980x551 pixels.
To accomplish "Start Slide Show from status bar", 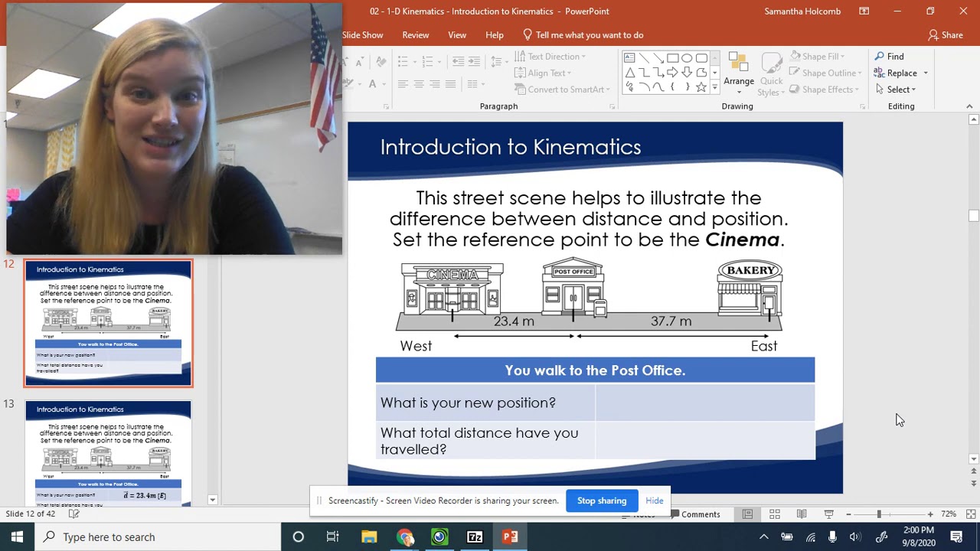I will coord(828,514).
